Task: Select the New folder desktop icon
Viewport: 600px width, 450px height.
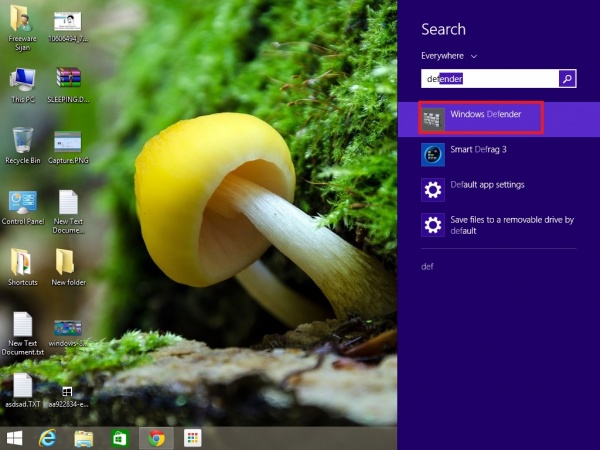Action: tap(67, 263)
